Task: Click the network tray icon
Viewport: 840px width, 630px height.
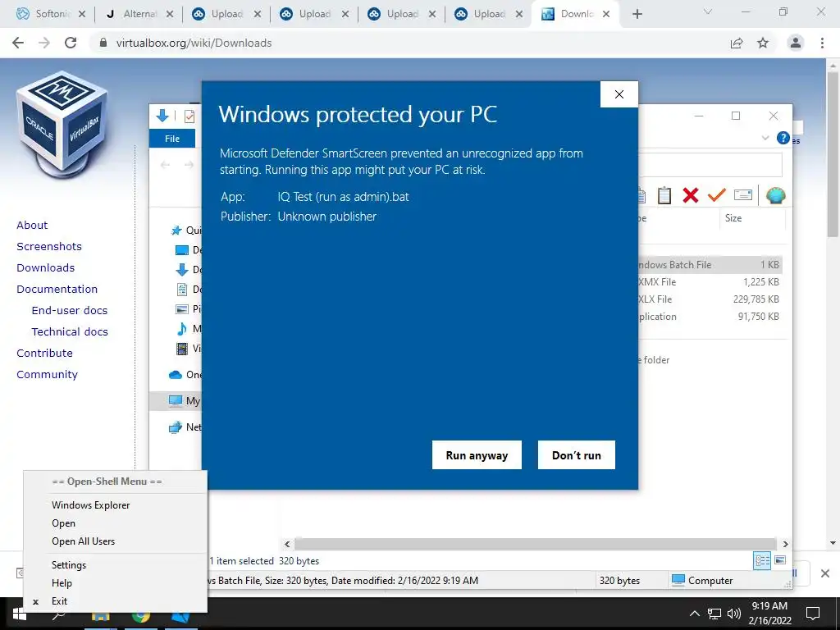Action: (714, 614)
